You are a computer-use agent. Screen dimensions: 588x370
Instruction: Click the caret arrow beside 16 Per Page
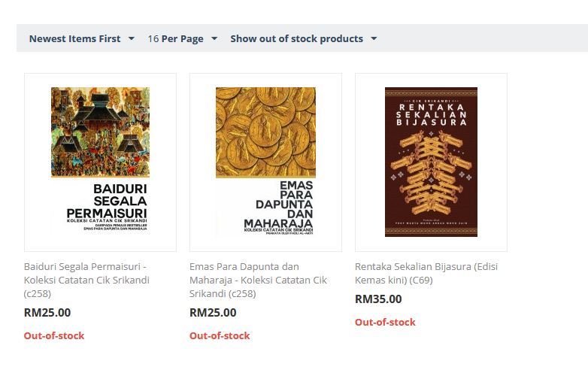(x=214, y=38)
